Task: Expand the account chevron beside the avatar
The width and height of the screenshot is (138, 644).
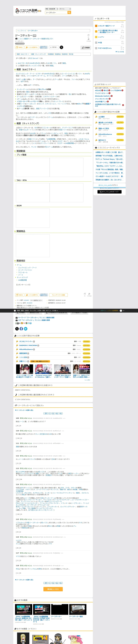Action: click(124, 311)
